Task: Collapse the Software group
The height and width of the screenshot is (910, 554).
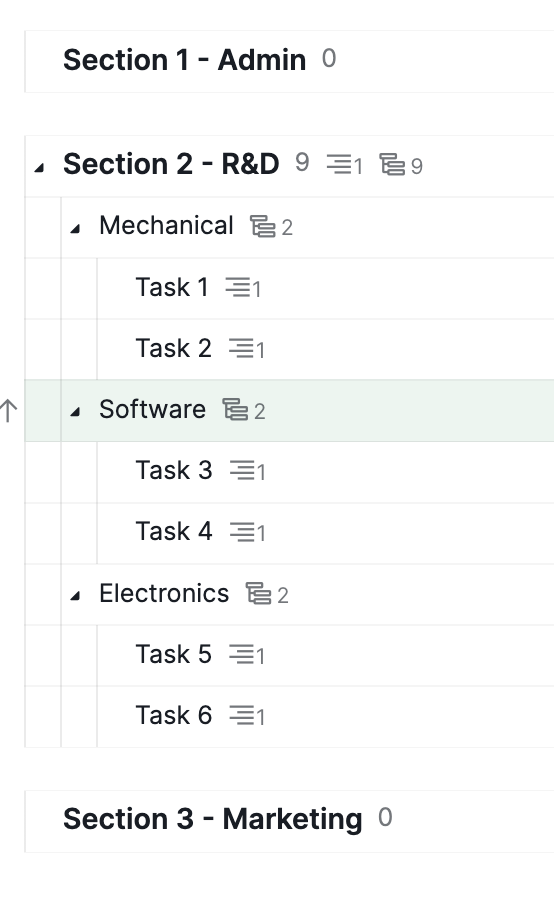Action: (x=75, y=412)
